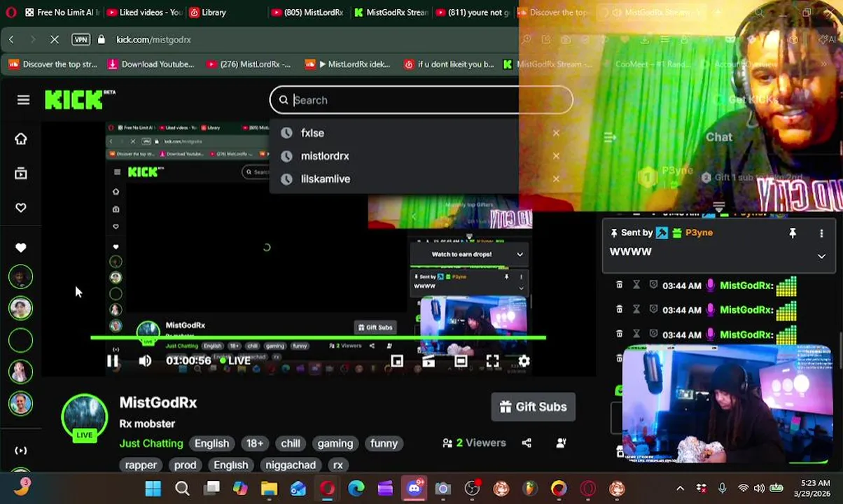This screenshot has width=843, height=504.
Task: Remove 'fxlse' from search history
Action: tap(556, 133)
